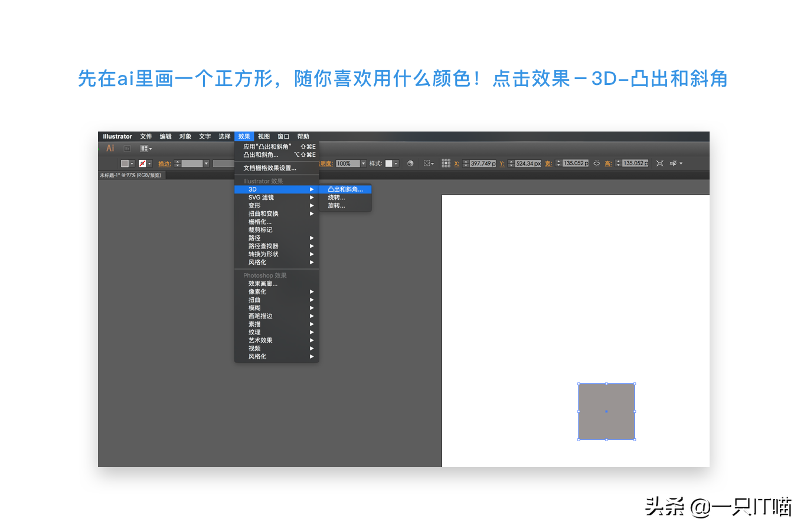Open the 窗口 menu
Screen dimensions: 807x532
pos(283,136)
